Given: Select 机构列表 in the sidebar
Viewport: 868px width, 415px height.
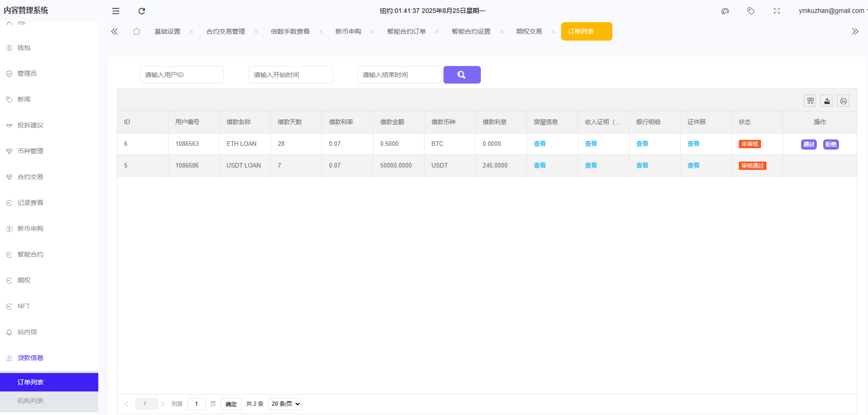Looking at the screenshot, I should (x=30, y=401).
